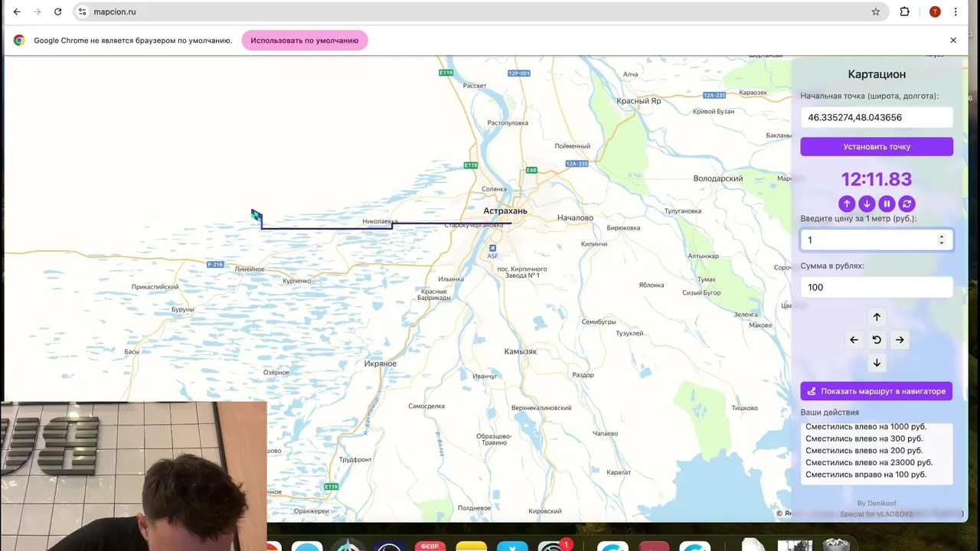980x551 pixels.
Task: Click the purple timer down-arrow button
Action: point(867,204)
